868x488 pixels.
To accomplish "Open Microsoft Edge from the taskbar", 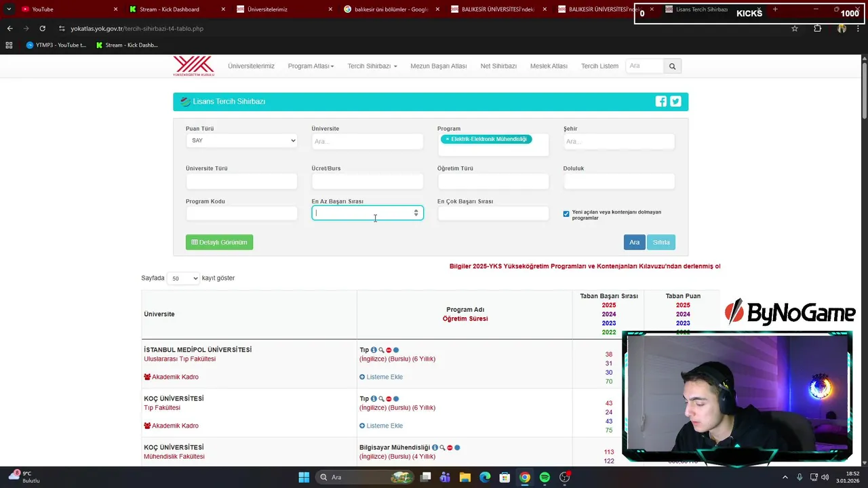I will click(485, 477).
